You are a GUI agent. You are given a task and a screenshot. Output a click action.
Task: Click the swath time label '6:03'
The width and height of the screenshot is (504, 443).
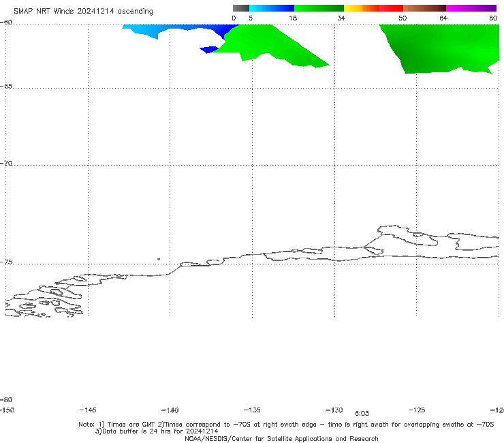click(362, 414)
